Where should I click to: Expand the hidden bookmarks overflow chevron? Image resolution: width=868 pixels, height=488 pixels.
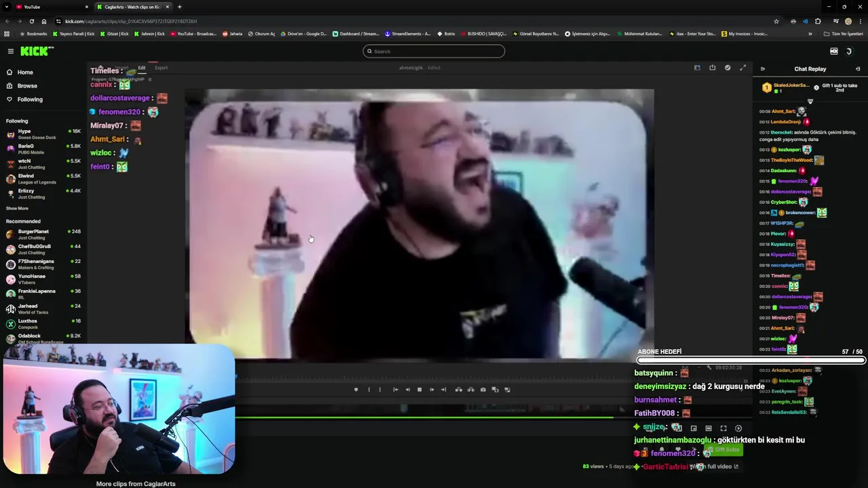tap(810, 34)
